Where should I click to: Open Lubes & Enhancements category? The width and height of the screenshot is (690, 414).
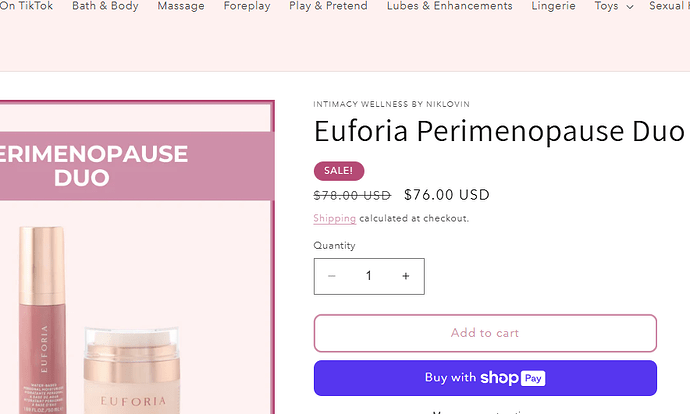tap(450, 6)
